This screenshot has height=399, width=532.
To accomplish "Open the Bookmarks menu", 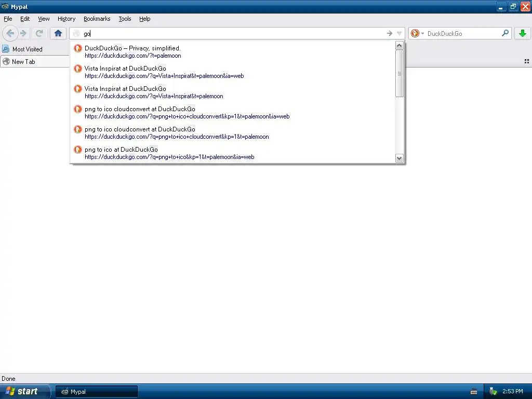I will tap(97, 19).
